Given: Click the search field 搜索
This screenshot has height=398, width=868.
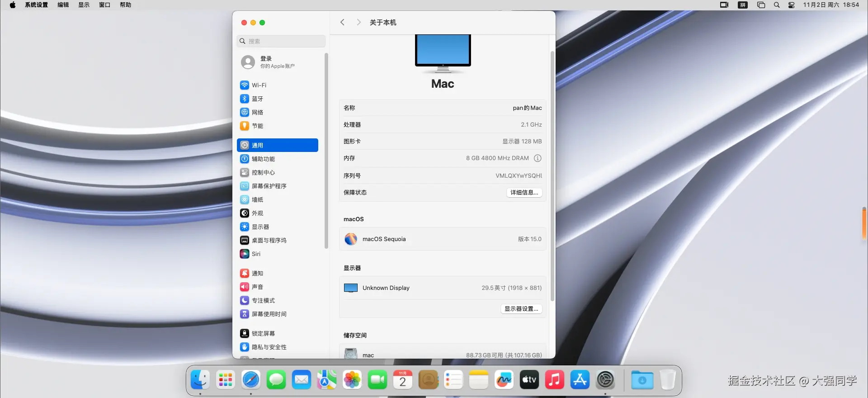Looking at the screenshot, I should (x=281, y=41).
